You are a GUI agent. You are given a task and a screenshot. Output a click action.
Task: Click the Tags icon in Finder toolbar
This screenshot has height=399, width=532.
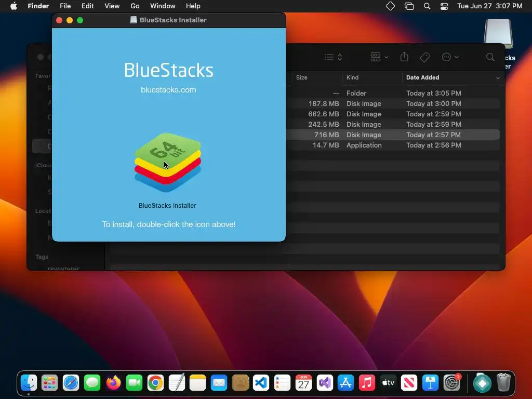click(424, 57)
